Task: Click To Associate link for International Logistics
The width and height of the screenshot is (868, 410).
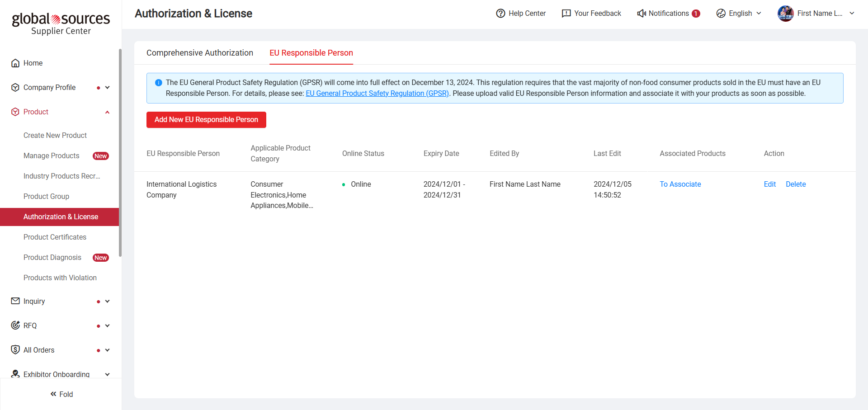Action: 680,184
